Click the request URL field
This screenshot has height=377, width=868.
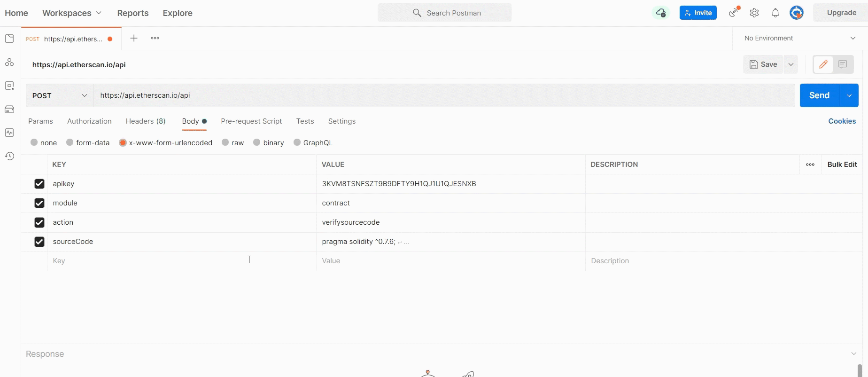(444, 95)
